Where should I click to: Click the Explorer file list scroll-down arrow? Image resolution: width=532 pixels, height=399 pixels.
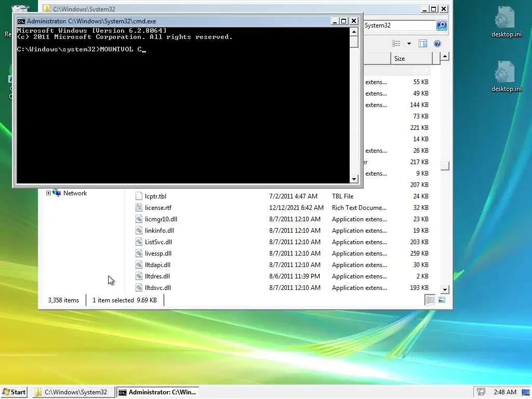click(x=445, y=289)
